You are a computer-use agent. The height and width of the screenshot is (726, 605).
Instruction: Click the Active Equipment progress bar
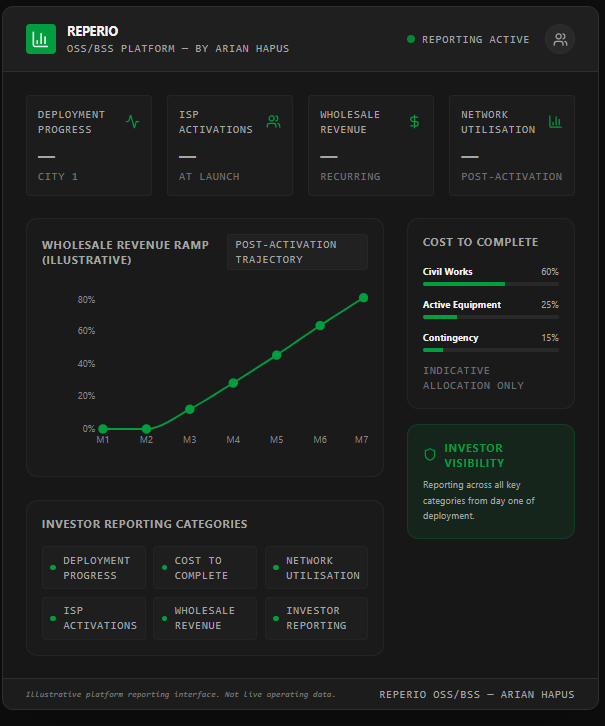coord(491,317)
